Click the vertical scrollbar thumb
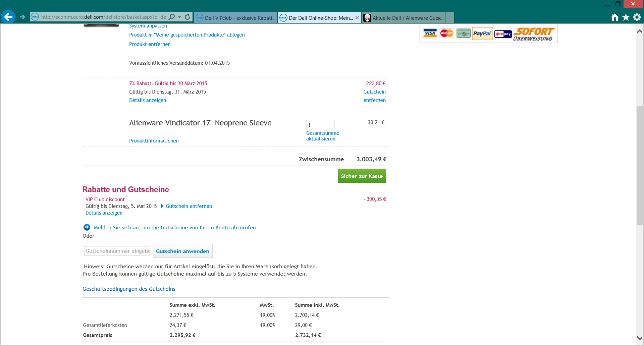The height and width of the screenshot is (346, 644). click(x=640, y=165)
